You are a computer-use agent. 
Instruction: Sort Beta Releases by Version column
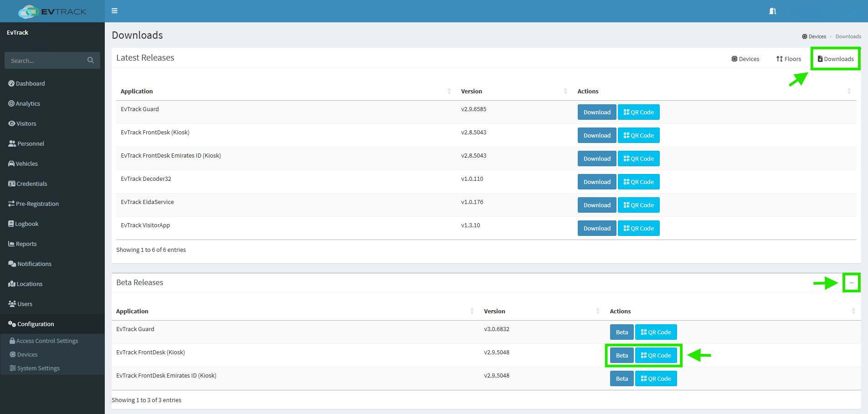[542, 311]
